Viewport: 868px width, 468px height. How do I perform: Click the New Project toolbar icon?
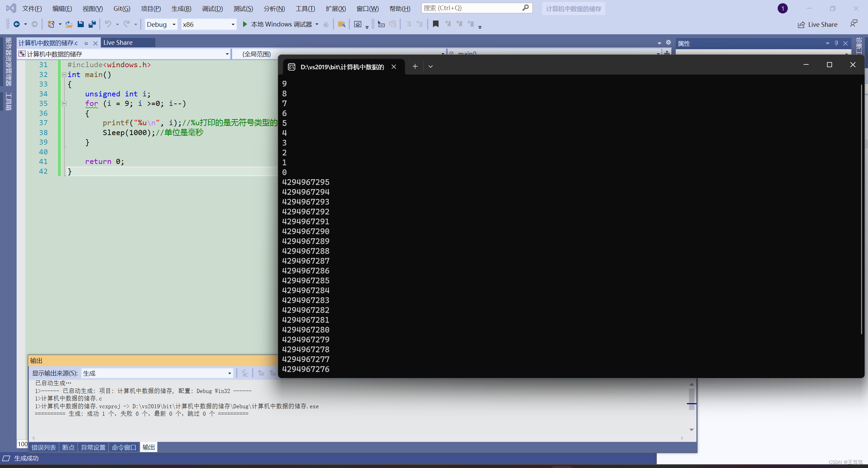[51, 24]
